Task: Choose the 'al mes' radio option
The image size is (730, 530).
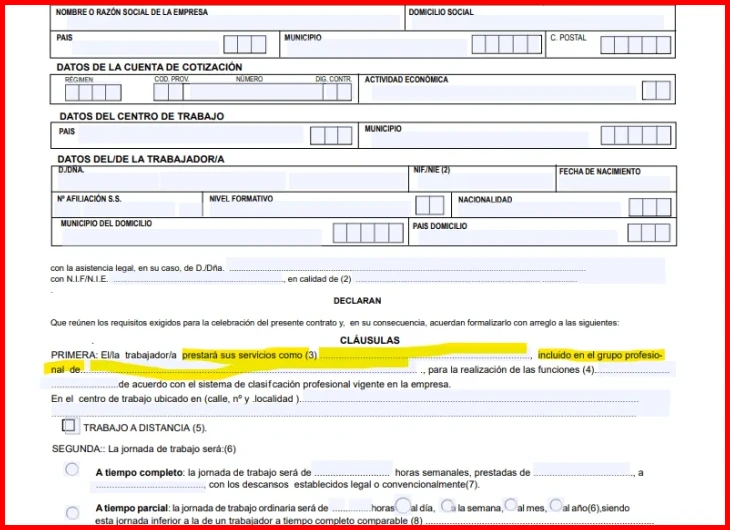Action: [x=511, y=504]
